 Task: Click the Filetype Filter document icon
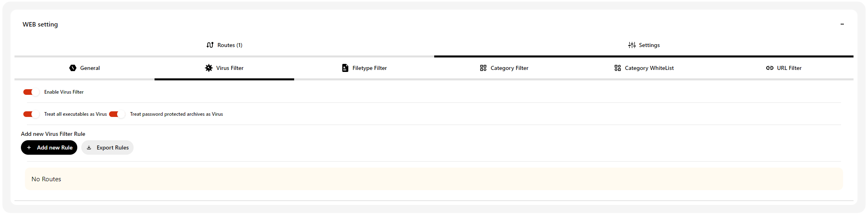click(345, 68)
